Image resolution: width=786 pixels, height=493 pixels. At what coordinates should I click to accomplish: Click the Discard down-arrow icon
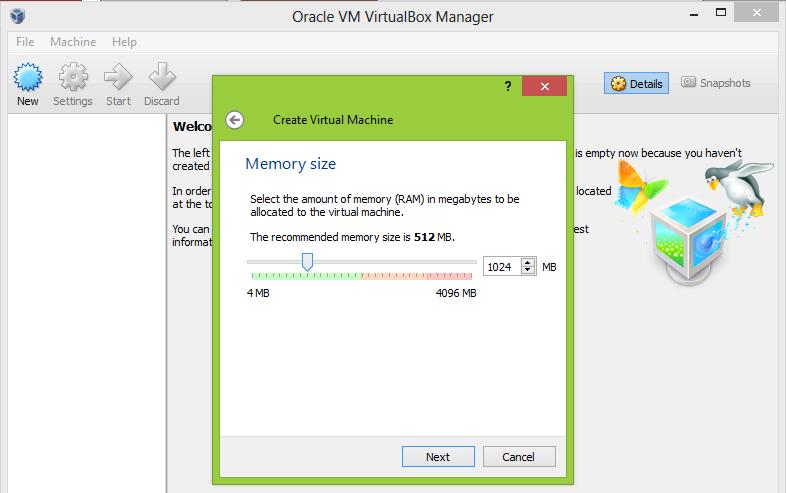pos(162,77)
